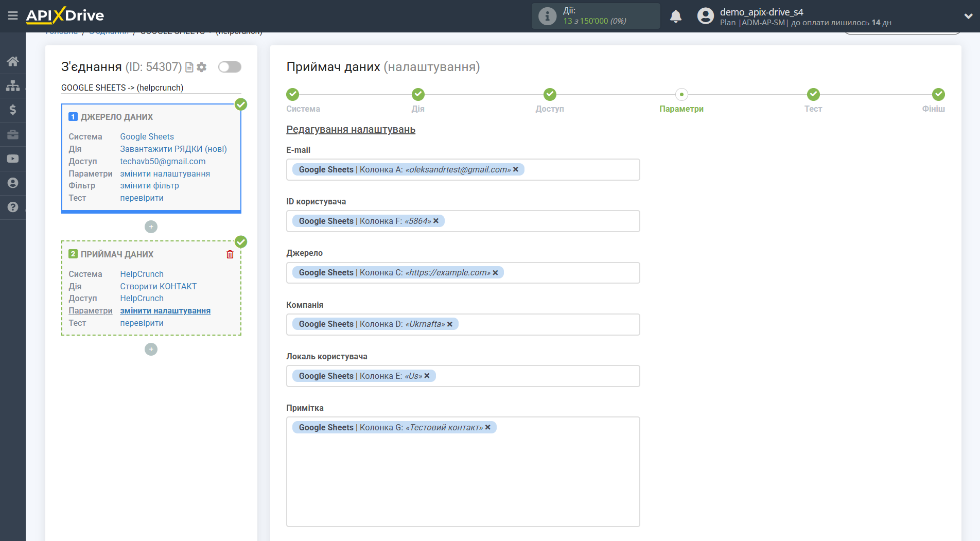Remove the Колонка D Ukrnafta tag
The width and height of the screenshot is (980, 541).
450,324
